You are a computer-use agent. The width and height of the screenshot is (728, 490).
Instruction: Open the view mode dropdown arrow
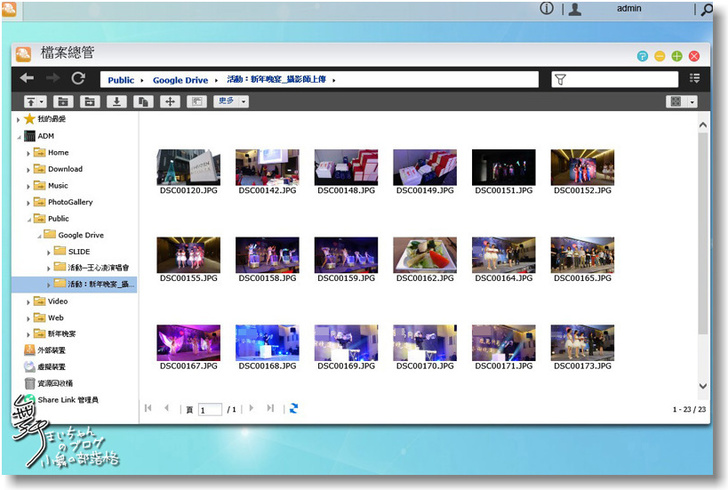tap(692, 101)
